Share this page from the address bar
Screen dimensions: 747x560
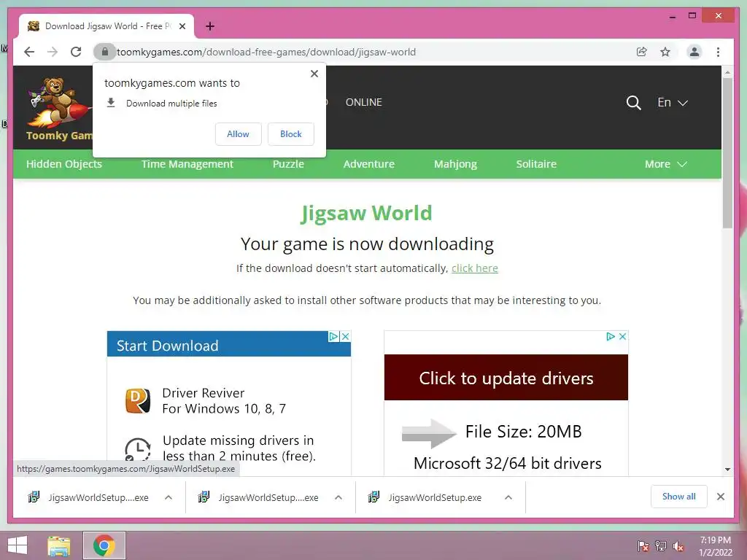point(642,52)
